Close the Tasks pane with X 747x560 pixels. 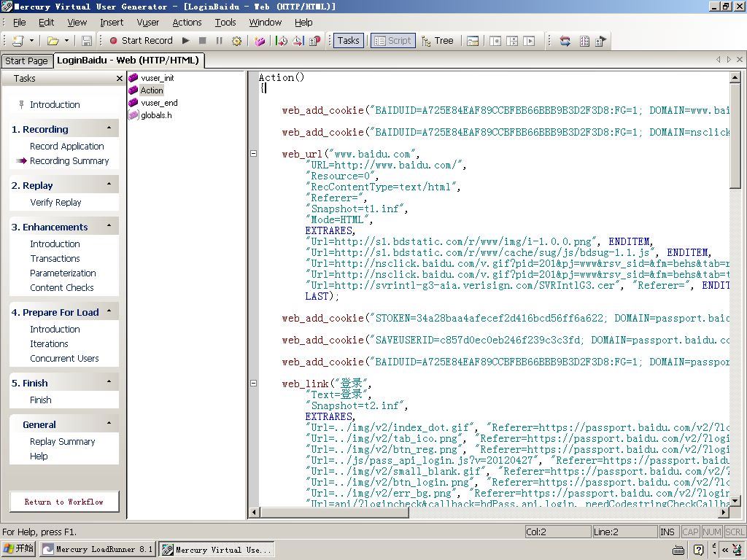(120, 79)
